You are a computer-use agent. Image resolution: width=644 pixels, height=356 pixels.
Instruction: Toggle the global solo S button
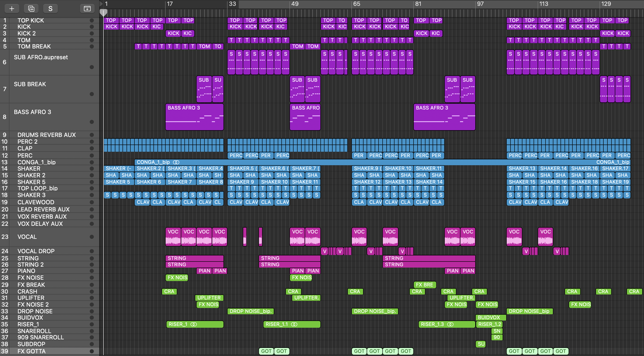click(x=50, y=9)
